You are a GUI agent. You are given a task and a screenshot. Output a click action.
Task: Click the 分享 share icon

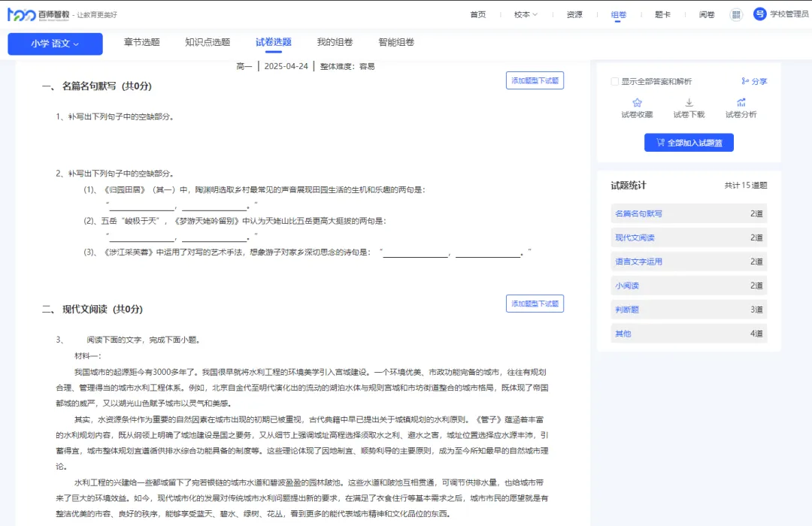point(744,81)
